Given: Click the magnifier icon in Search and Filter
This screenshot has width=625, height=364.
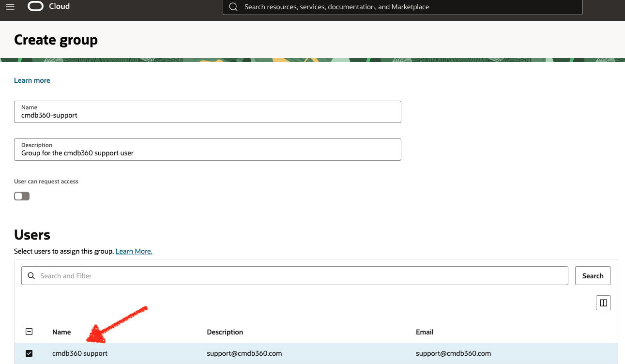Looking at the screenshot, I should [x=31, y=275].
